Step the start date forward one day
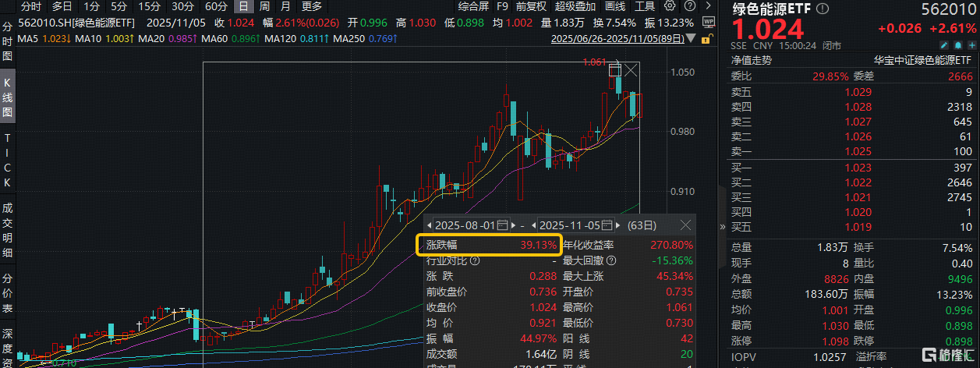Screen dimensions: 980x368 coord(513,225)
